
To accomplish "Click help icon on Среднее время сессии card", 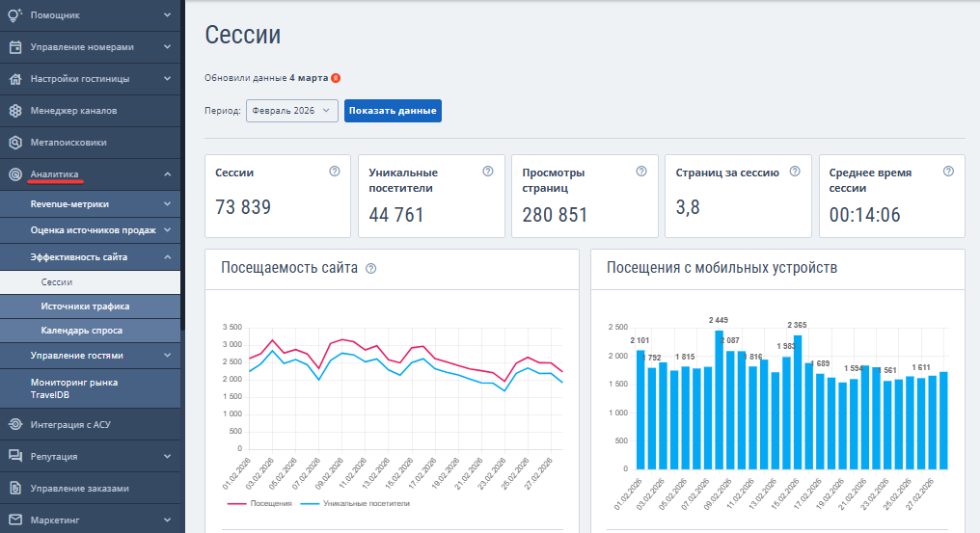I will [x=948, y=172].
